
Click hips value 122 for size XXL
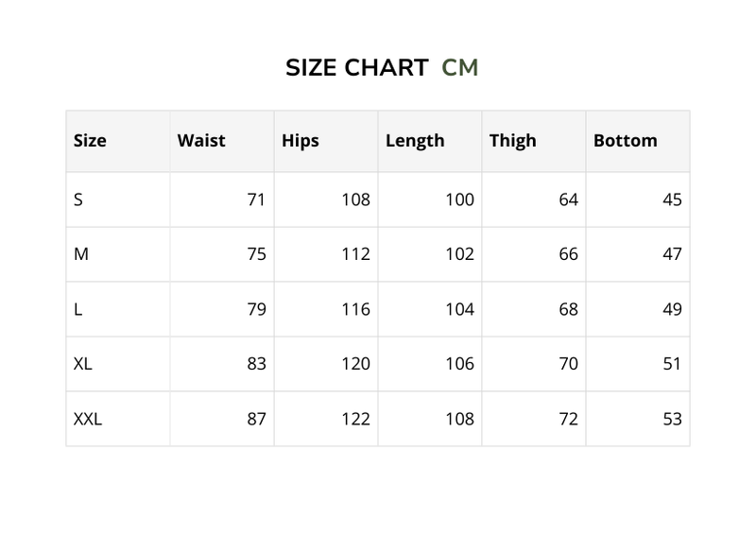pyautogui.click(x=355, y=419)
